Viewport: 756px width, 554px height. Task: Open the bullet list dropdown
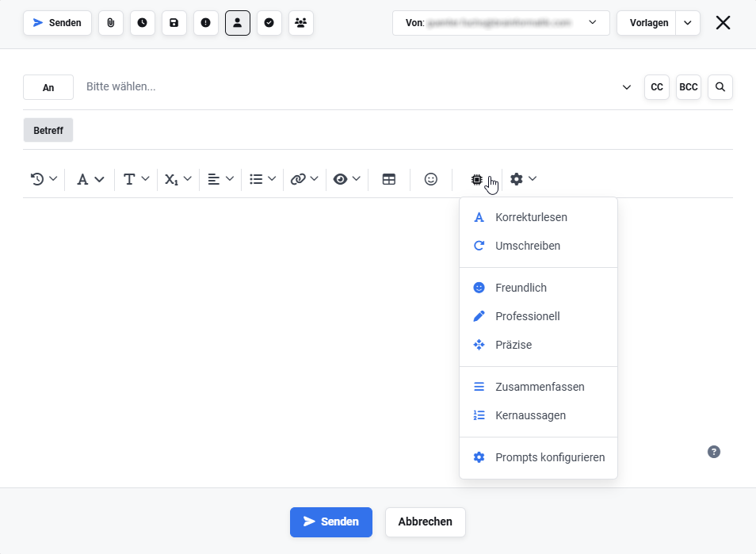click(x=262, y=179)
